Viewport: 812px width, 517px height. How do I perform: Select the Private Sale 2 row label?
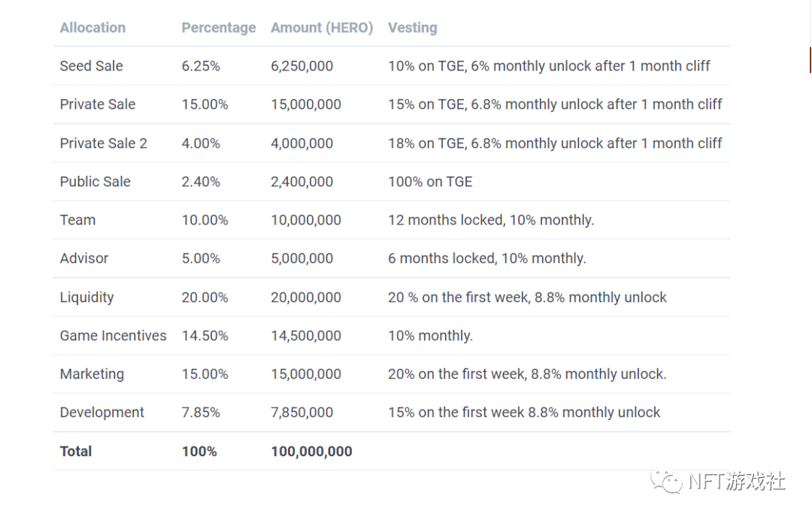coord(103,144)
